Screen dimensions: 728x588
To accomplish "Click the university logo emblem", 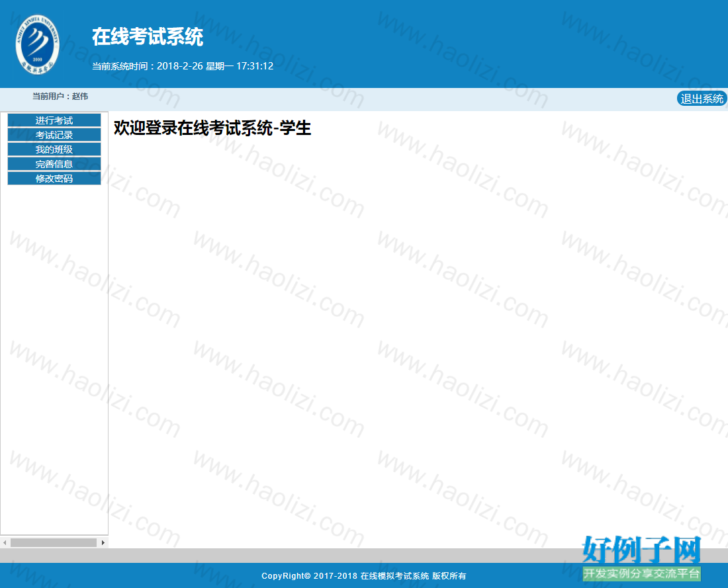I will [x=37, y=44].
